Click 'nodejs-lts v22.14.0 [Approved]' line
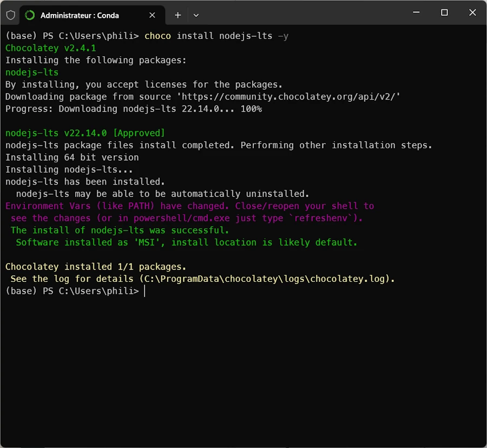This screenshot has height=448, width=487. coord(85,133)
